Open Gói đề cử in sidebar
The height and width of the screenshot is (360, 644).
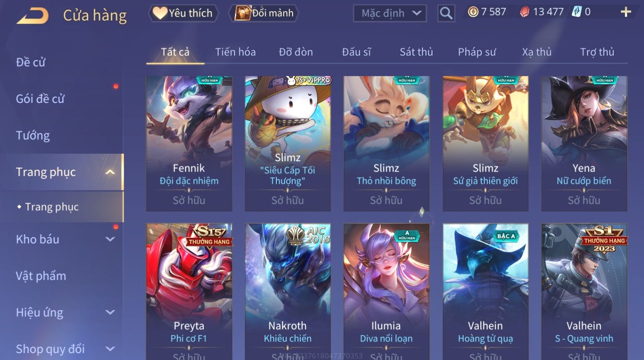pyautogui.click(x=40, y=99)
